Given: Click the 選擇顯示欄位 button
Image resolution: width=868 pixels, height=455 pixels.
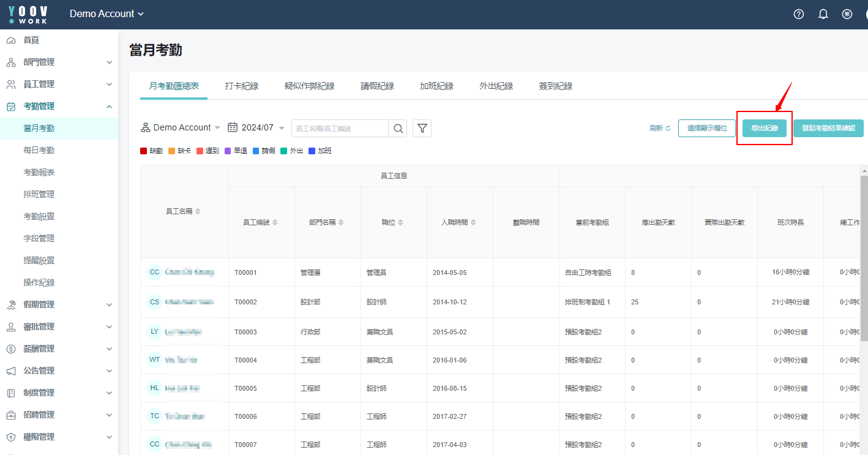Looking at the screenshot, I should point(707,128).
